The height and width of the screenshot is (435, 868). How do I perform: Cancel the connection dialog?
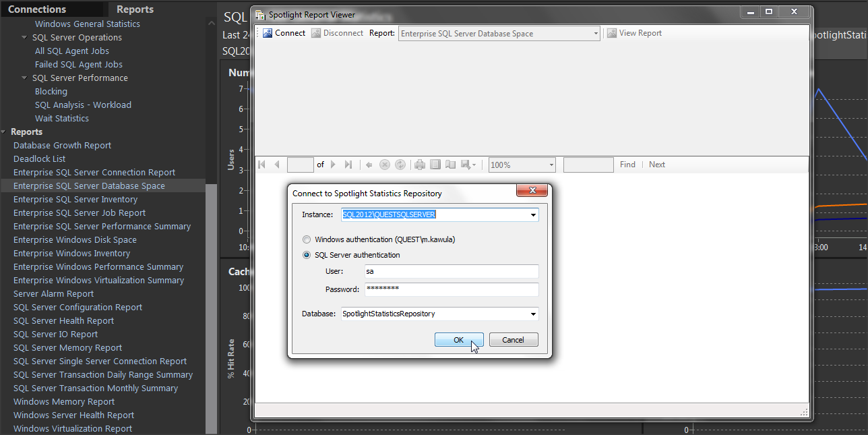coord(514,340)
